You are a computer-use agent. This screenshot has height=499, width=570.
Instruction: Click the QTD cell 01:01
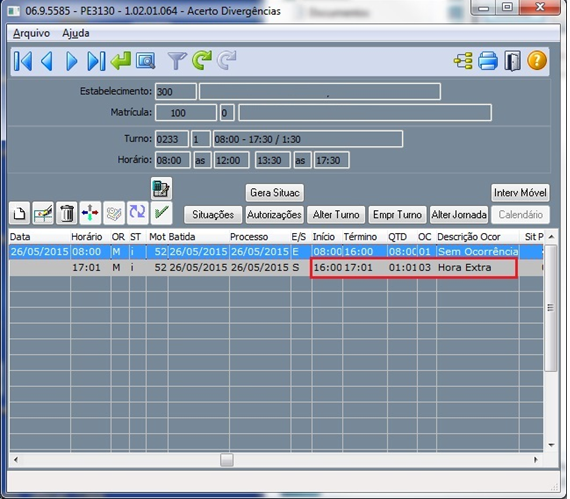[x=402, y=267]
